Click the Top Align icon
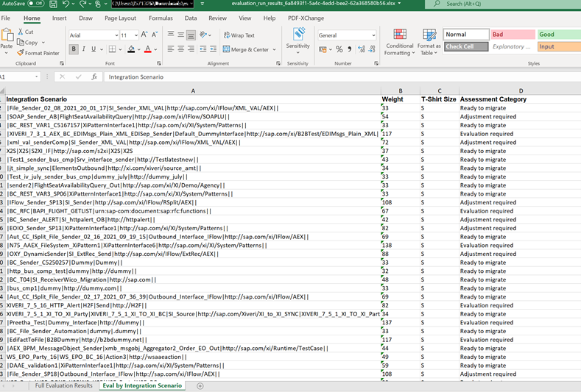 [171, 35]
